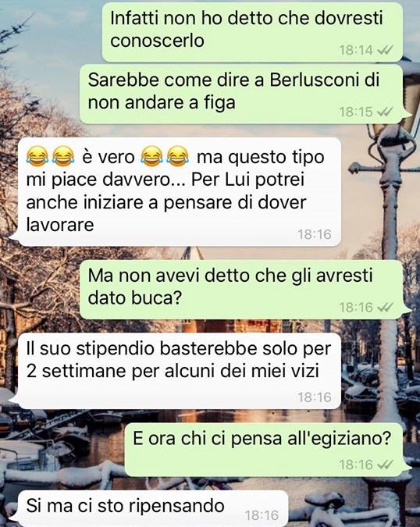Tap the fourth laughing emoji before 'ma questo'
This screenshot has height=527, width=420.
click(x=178, y=157)
